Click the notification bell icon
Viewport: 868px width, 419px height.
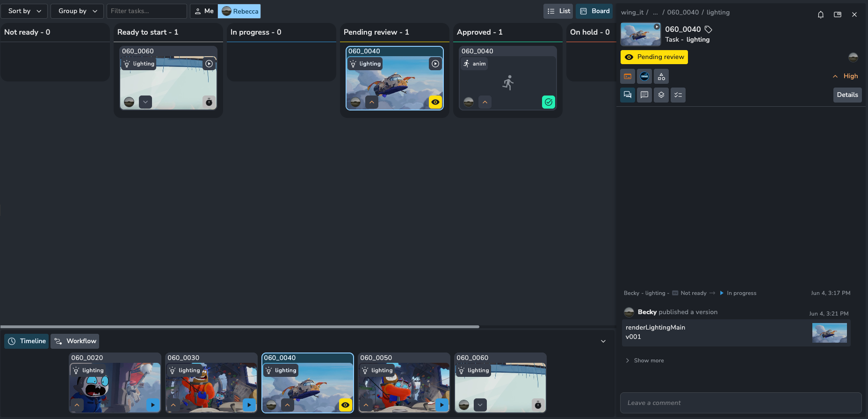coord(820,15)
